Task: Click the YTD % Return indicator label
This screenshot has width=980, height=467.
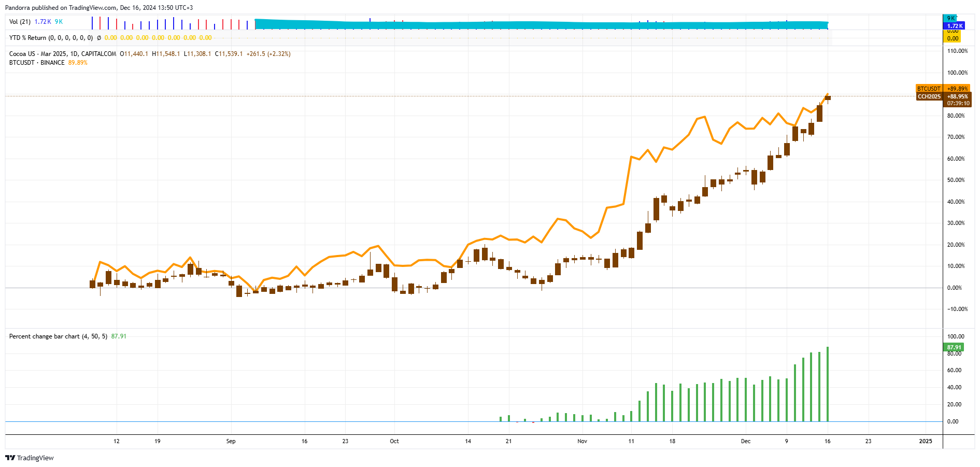Action: click(x=51, y=38)
